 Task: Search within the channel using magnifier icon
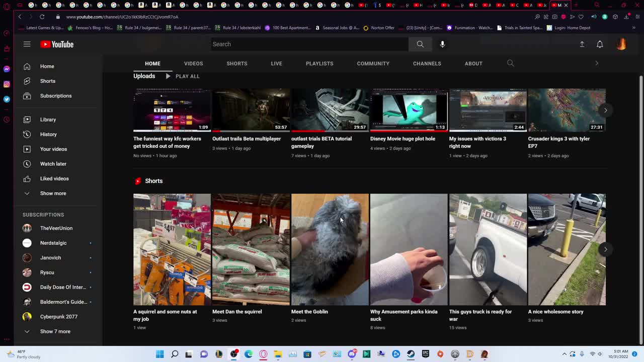click(x=510, y=63)
